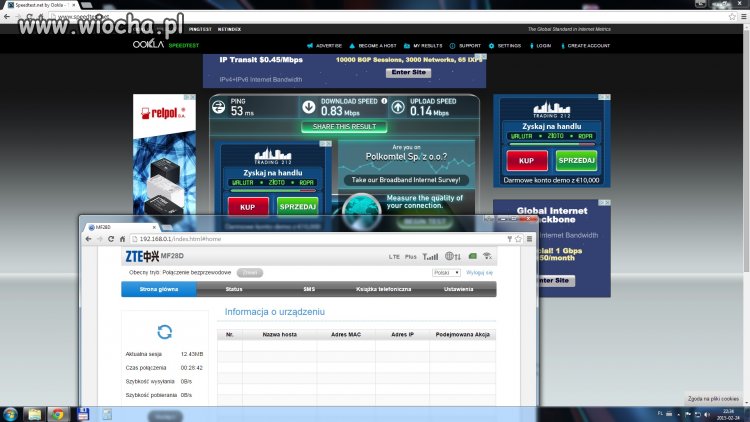Click Wi-Fi status icon in ZTE header

click(487, 256)
